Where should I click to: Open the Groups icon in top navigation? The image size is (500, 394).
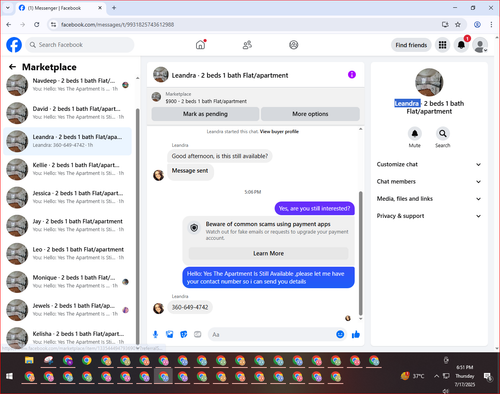click(x=294, y=45)
